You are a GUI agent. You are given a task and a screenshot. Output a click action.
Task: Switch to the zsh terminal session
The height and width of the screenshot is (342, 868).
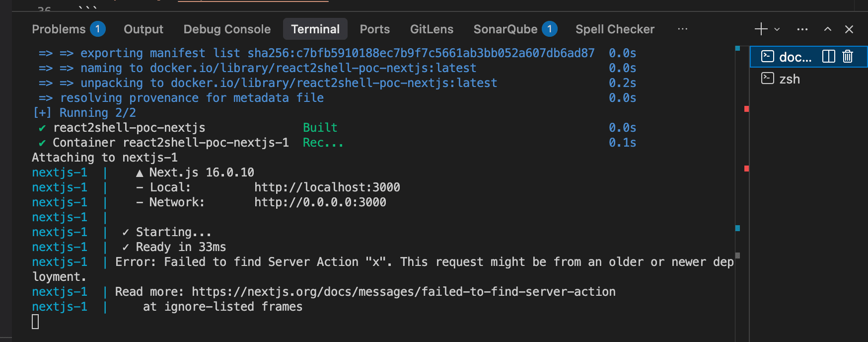click(790, 79)
